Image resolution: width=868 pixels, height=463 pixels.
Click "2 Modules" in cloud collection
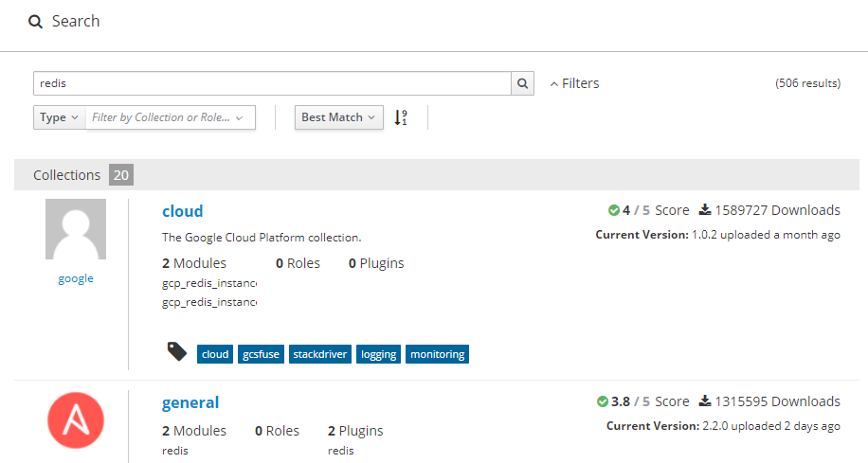pyautogui.click(x=194, y=263)
